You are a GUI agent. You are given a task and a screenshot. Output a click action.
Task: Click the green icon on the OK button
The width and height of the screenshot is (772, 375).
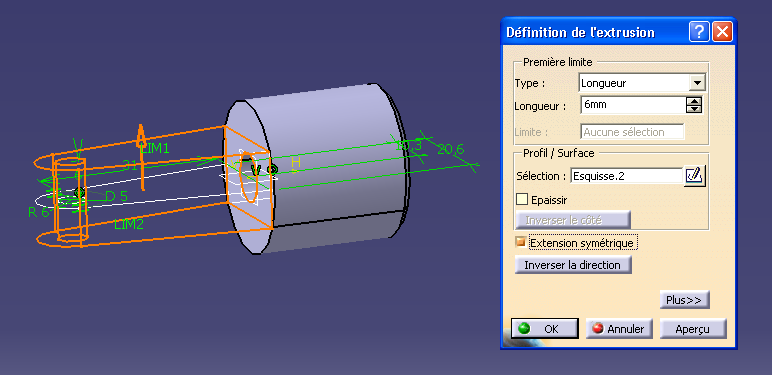point(524,328)
